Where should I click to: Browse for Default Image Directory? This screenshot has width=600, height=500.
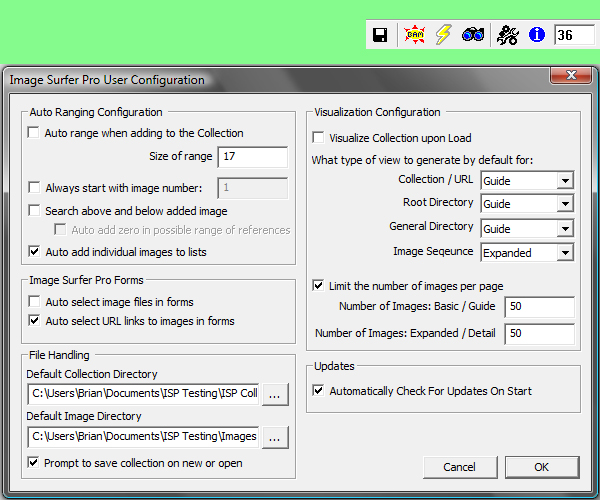275,438
